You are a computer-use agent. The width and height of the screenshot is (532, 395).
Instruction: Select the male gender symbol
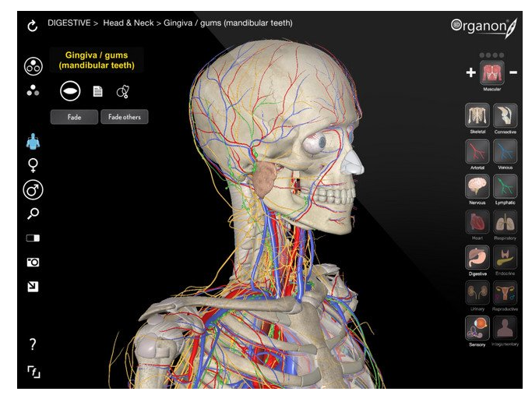33,190
